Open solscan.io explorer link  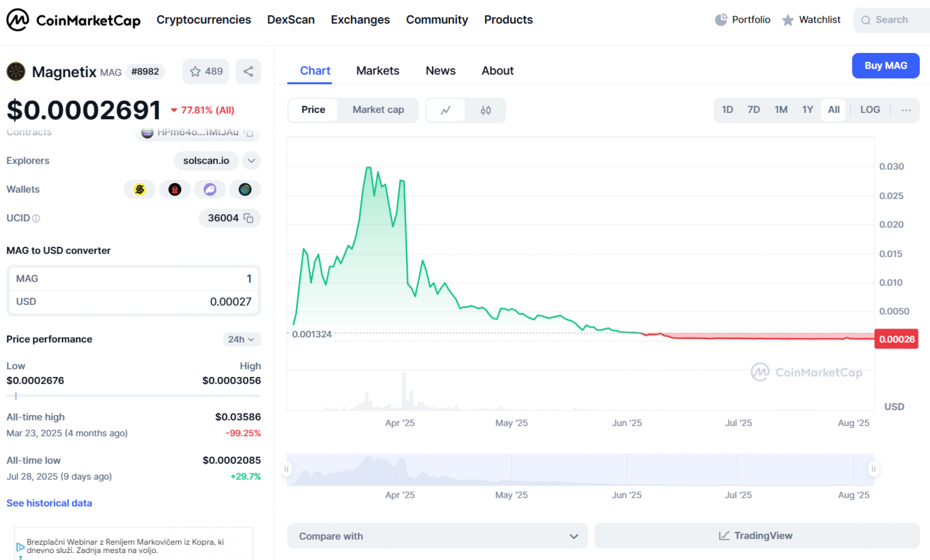(x=206, y=161)
